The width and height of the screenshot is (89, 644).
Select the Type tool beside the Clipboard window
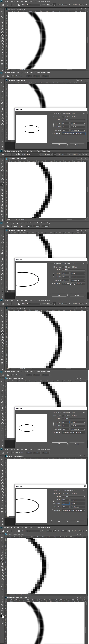click(2, 602)
